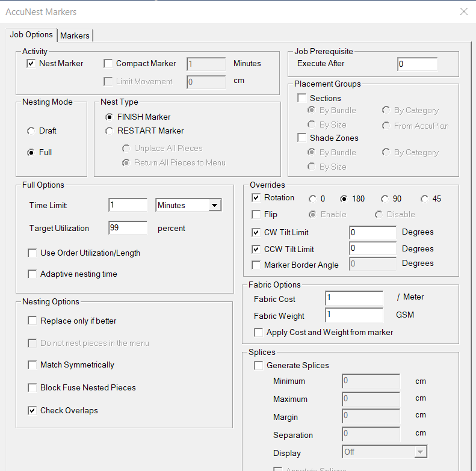Click the Fabric Cost field
This screenshot has height=471, width=476.
click(354, 298)
